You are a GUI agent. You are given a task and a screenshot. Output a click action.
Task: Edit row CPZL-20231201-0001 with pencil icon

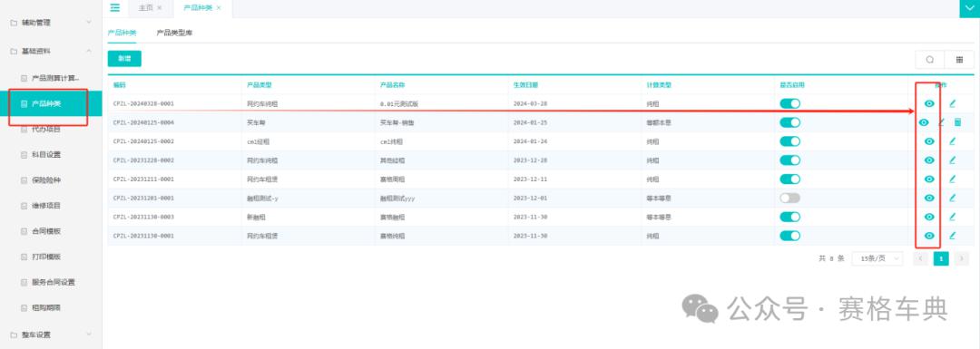(953, 198)
